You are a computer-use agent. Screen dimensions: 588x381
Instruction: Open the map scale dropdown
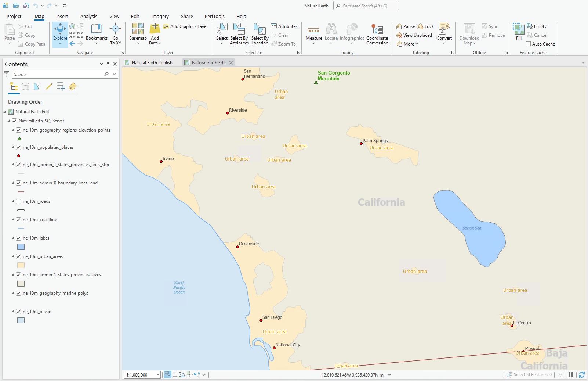[x=158, y=375]
